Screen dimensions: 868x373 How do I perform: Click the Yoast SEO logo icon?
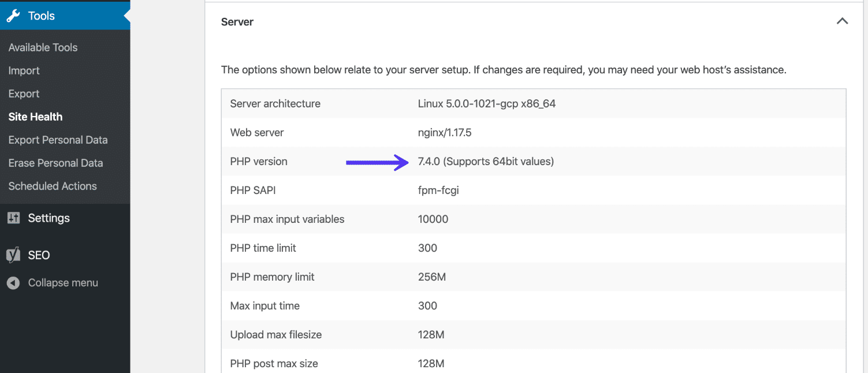(13, 255)
